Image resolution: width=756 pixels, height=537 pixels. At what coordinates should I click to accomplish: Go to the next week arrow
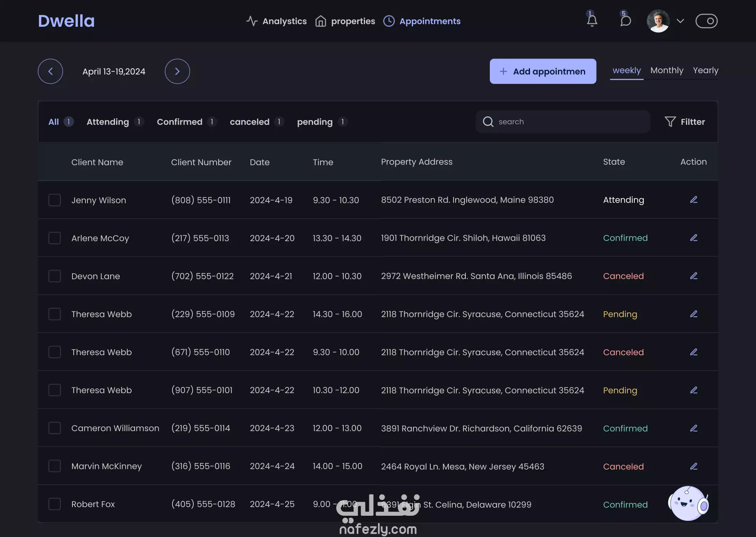[x=177, y=71]
